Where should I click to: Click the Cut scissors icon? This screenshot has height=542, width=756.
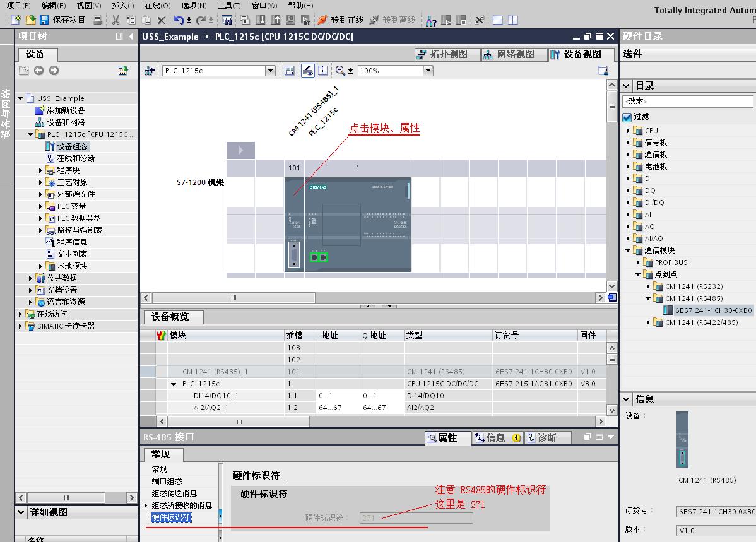(115, 20)
